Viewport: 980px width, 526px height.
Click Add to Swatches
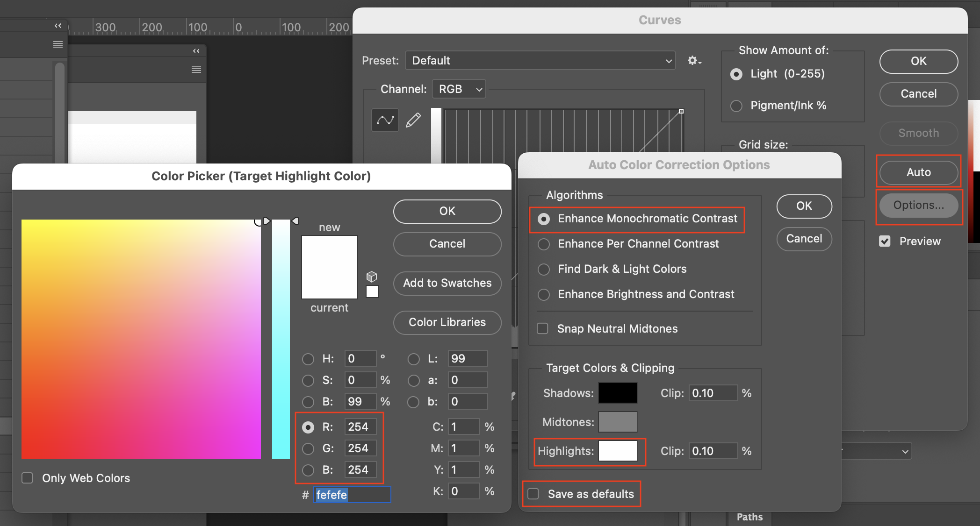pos(447,283)
